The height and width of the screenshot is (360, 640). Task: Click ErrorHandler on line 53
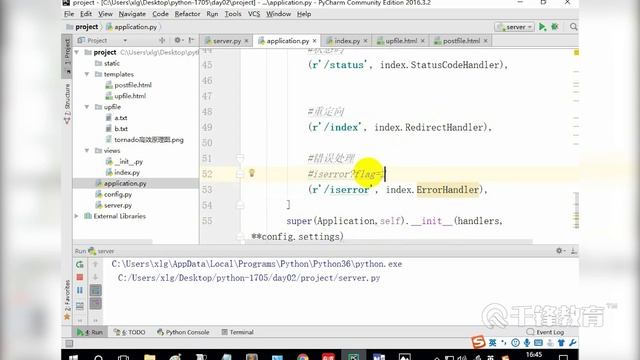point(447,190)
